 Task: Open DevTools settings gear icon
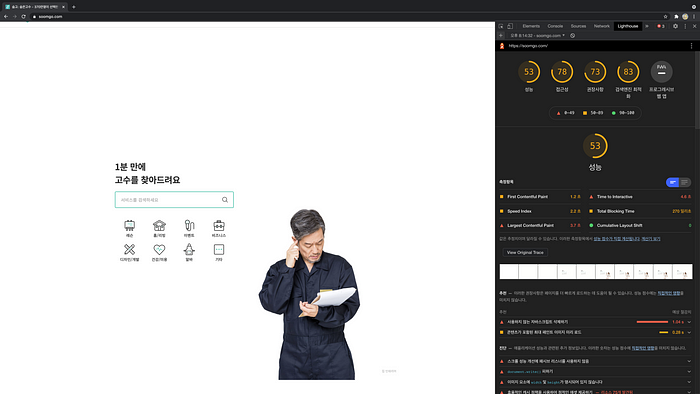[x=675, y=26]
